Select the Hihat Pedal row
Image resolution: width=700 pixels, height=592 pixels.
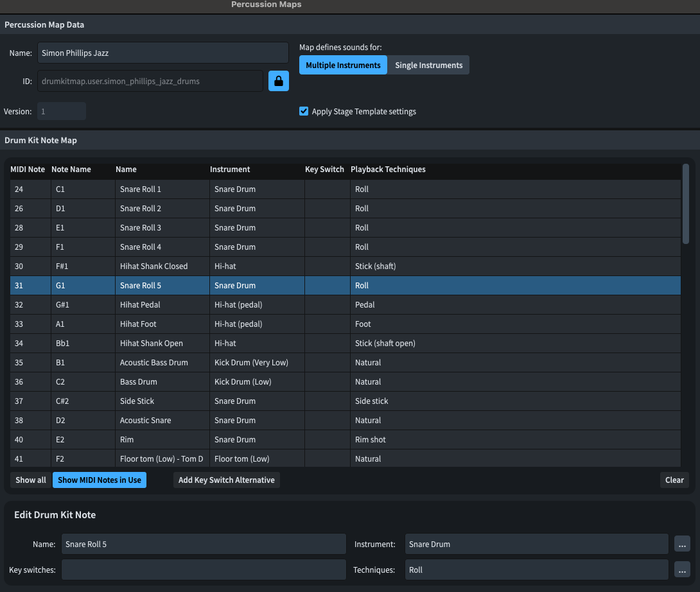[346, 304]
